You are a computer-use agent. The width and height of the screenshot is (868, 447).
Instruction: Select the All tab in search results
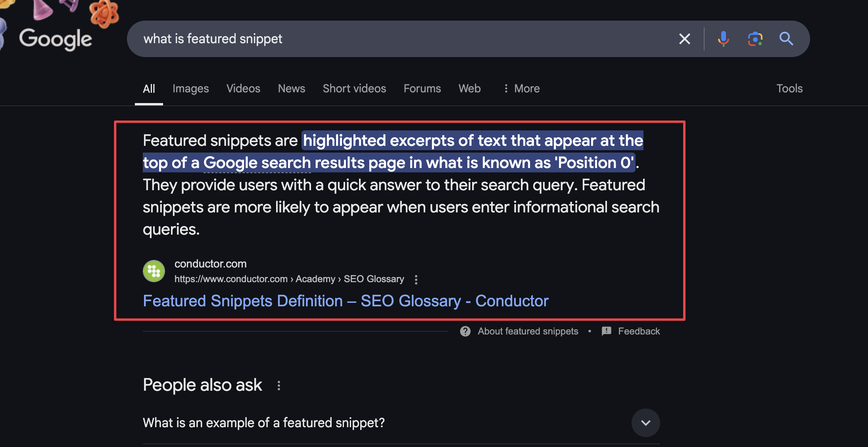point(150,88)
